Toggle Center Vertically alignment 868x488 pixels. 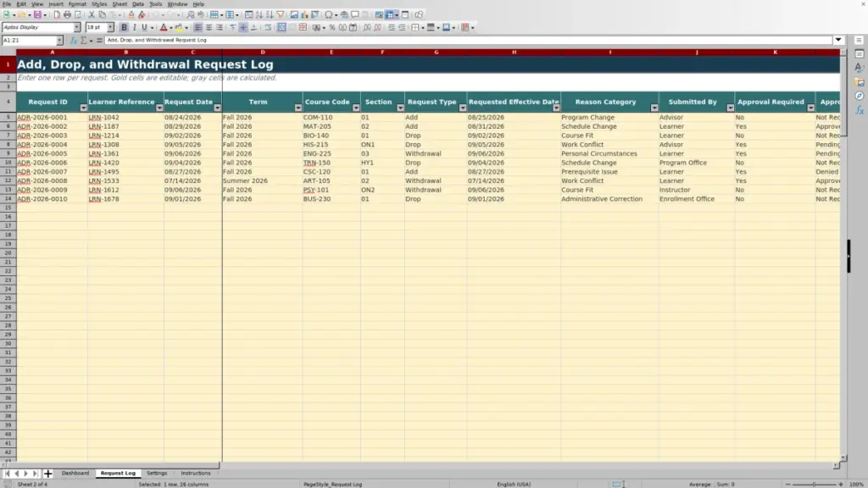point(243,28)
